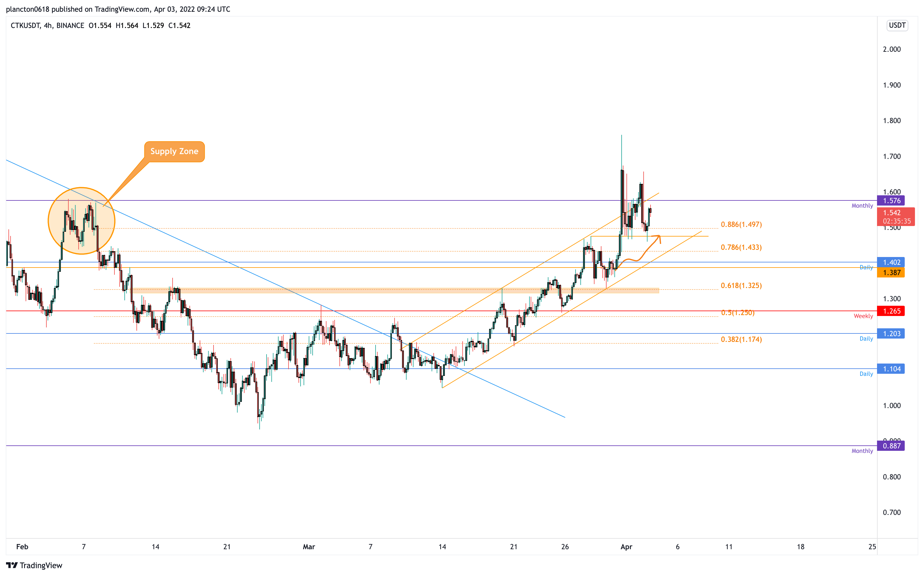Click the 1.104 Daily price label
This screenshot has height=576, width=924.
pos(891,369)
